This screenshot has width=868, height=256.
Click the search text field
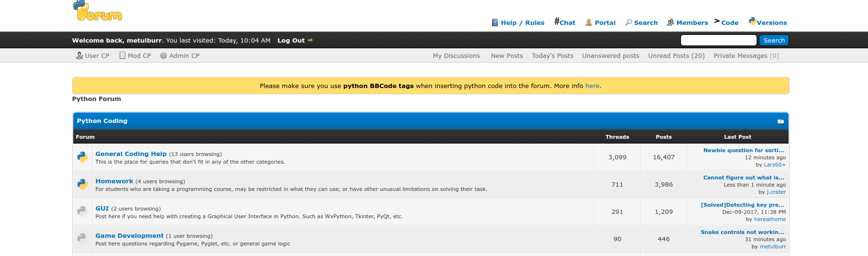tap(718, 41)
